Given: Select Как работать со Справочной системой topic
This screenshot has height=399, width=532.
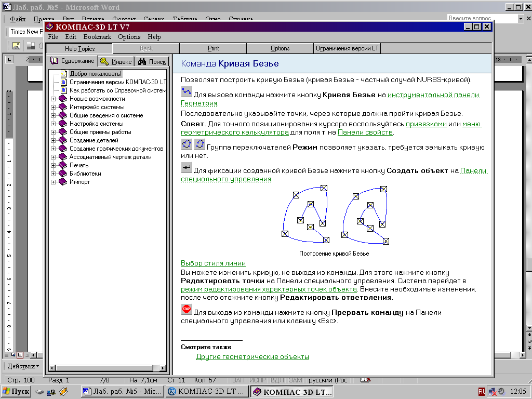Looking at the screenshot, I should [x=118, y=90].
